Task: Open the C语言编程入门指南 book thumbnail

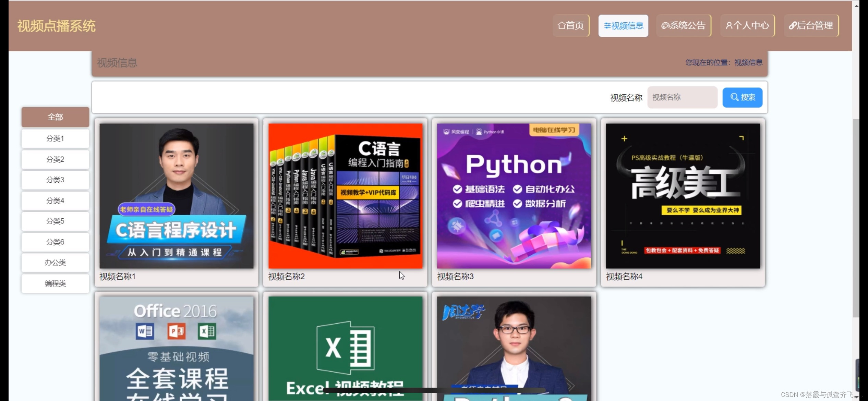Action: [x=345, y=196]
